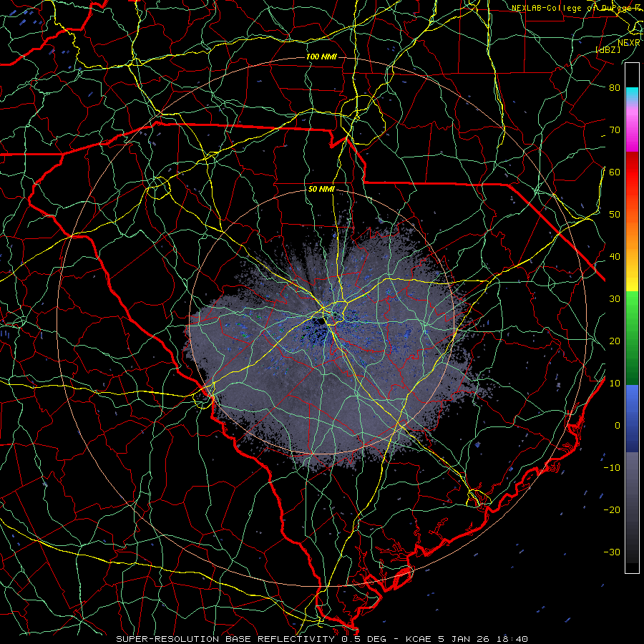This screenshot has height=644, width=644.
Task: Click the red segment of the color bar
Action: point(632,172)
